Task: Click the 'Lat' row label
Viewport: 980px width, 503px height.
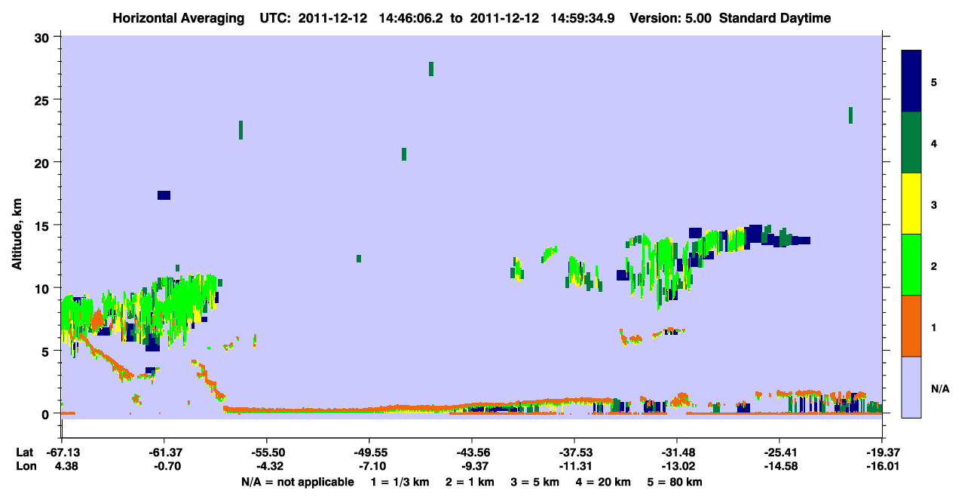Action: point(24,452)
